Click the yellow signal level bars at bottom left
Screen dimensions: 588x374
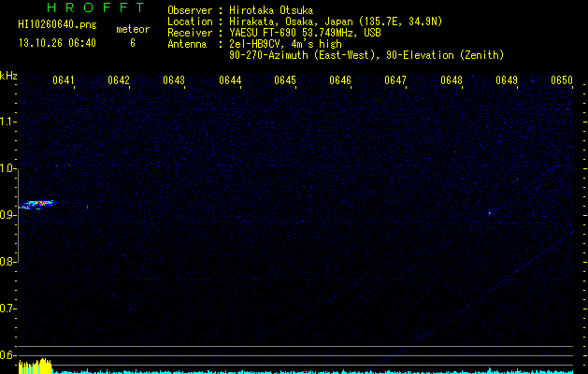(x=35, y=367)
